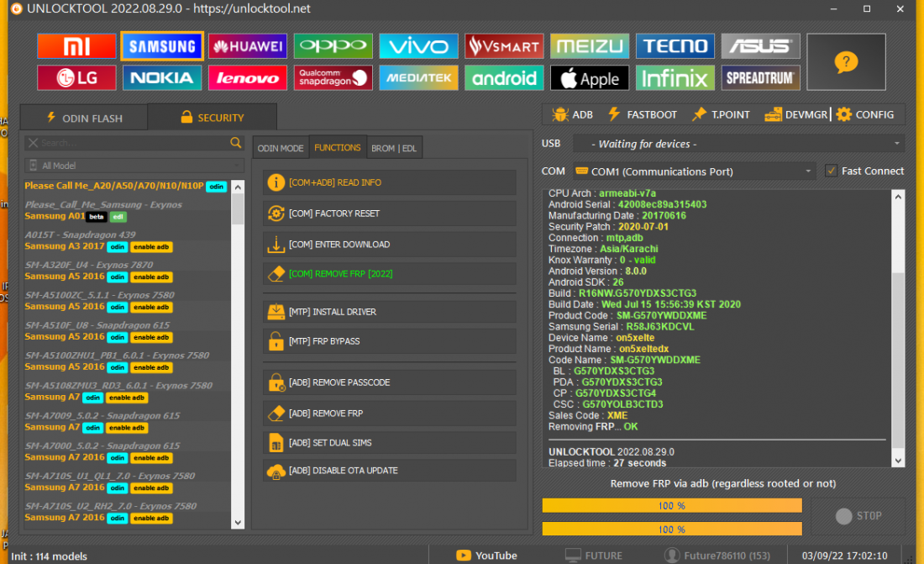The image size is (924, 564).
Task: Click the lower 100 % progress bar
Action: click(672, 530)
